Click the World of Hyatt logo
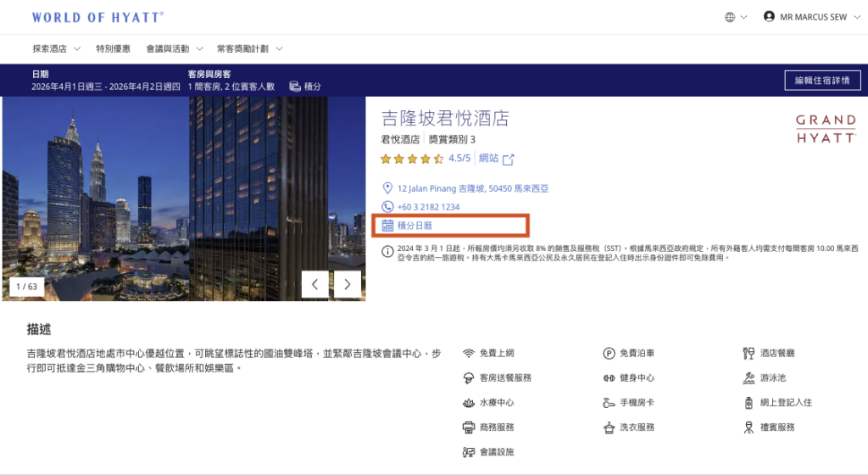This screenshot has width=868, height=475. click(x=97, y=17)
